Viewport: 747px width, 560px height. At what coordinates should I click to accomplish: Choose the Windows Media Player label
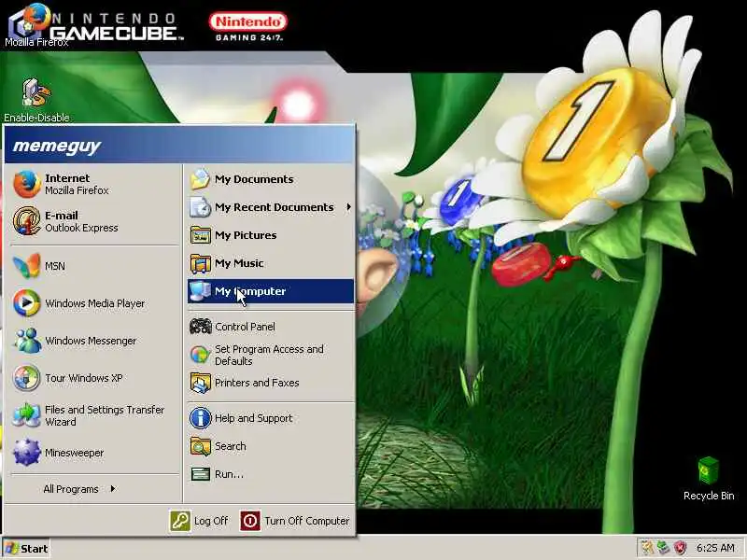pos(95,303)
